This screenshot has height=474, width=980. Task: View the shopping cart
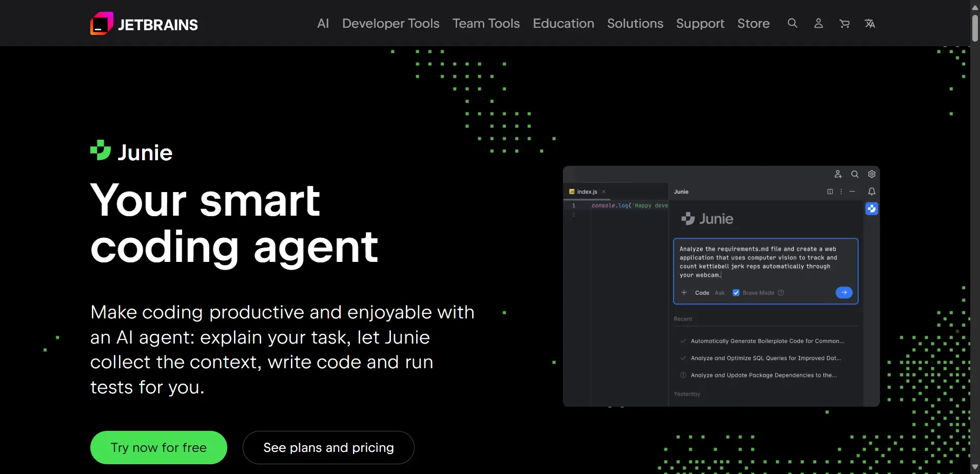click(844, 24)
